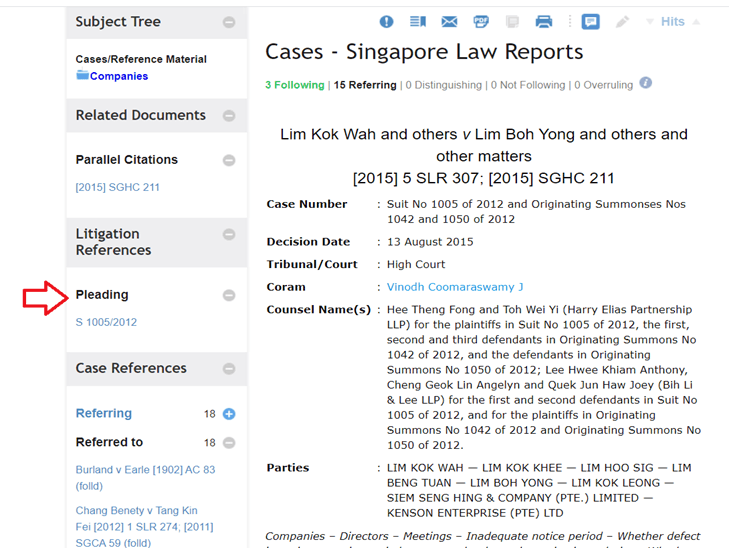Collapse the Litigation References section
729x548 pixels.
coord(229,234)
